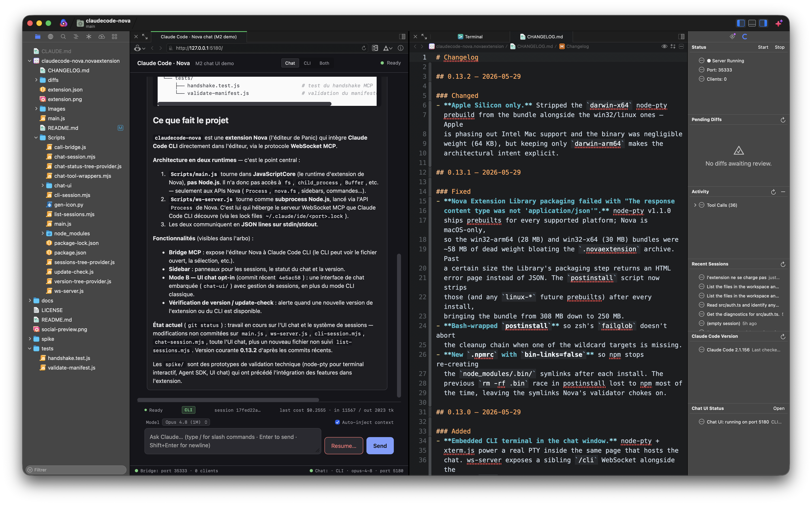Image resolution: width=812 pixels, height=505 pixels.
Task: Open the Remote/globe sidebar tab
Action: 50,37
